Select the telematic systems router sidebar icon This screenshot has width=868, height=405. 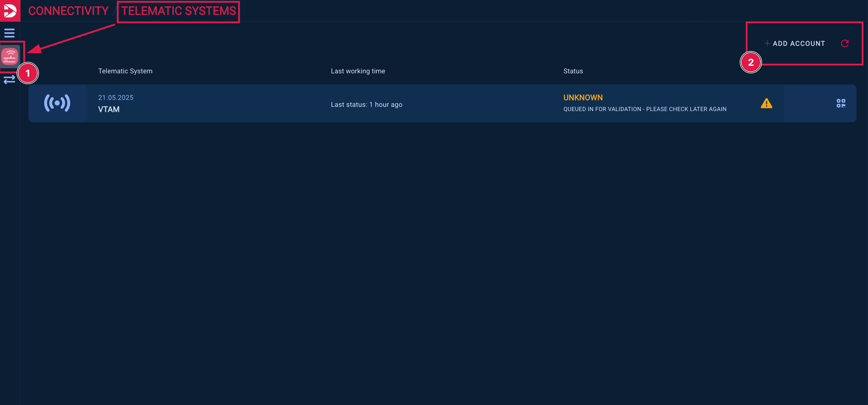pos(10,56)
